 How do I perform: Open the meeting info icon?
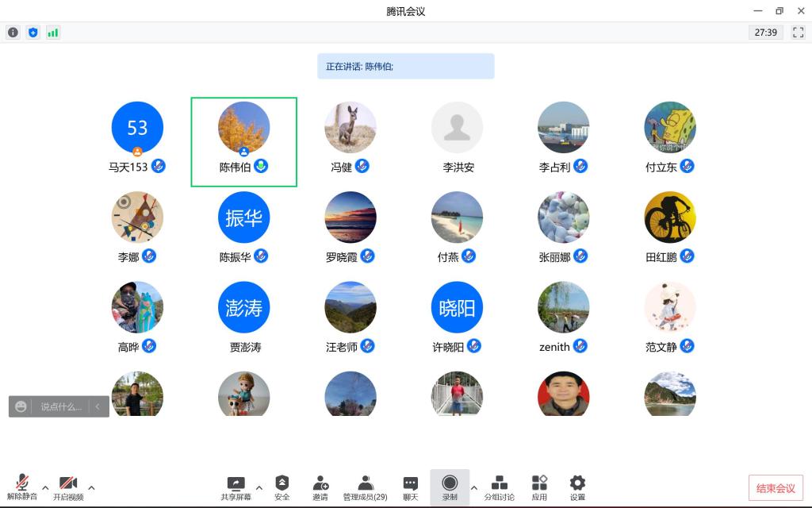pos(13,33)
